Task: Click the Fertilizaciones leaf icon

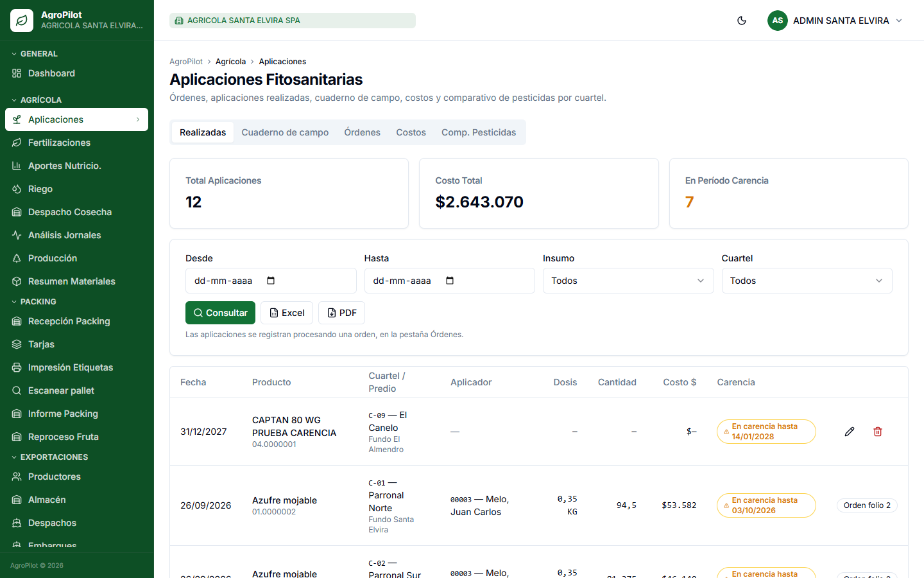Action: point(17,143)
